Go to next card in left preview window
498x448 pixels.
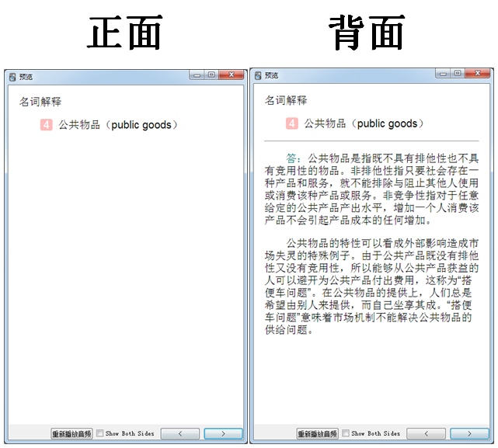tap(223, 433)
